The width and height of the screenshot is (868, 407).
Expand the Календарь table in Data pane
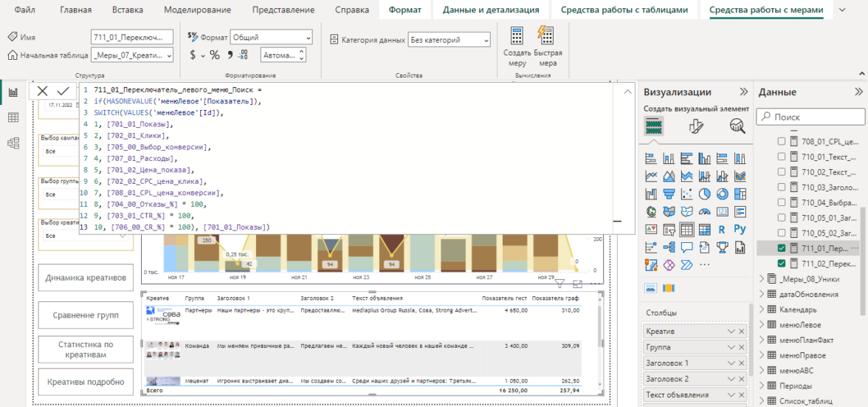coord(762,309)
